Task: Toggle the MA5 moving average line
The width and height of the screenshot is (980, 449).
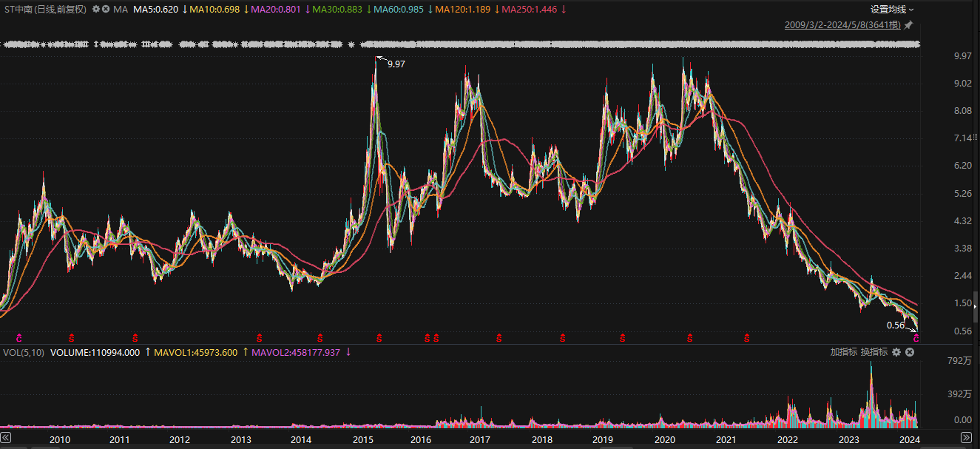Action: point(155,10)
